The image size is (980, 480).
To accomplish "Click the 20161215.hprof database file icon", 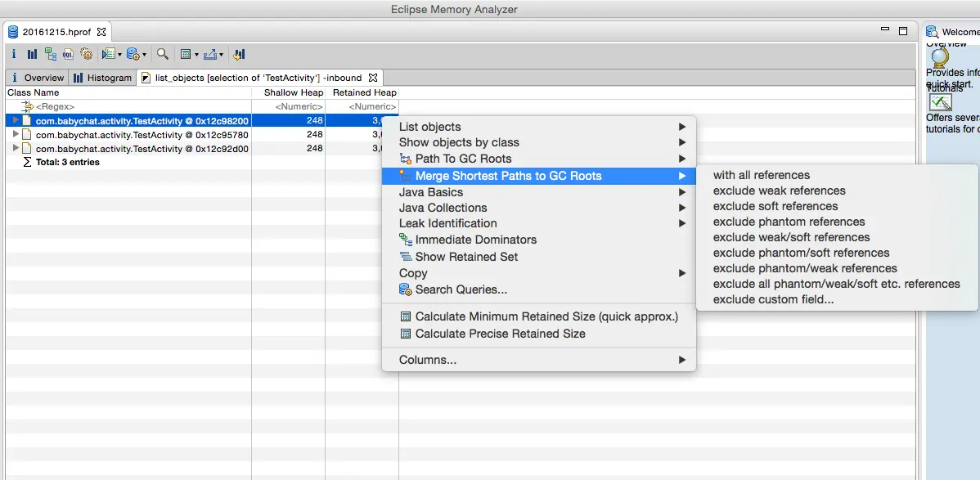I will [x=13, y=32].
